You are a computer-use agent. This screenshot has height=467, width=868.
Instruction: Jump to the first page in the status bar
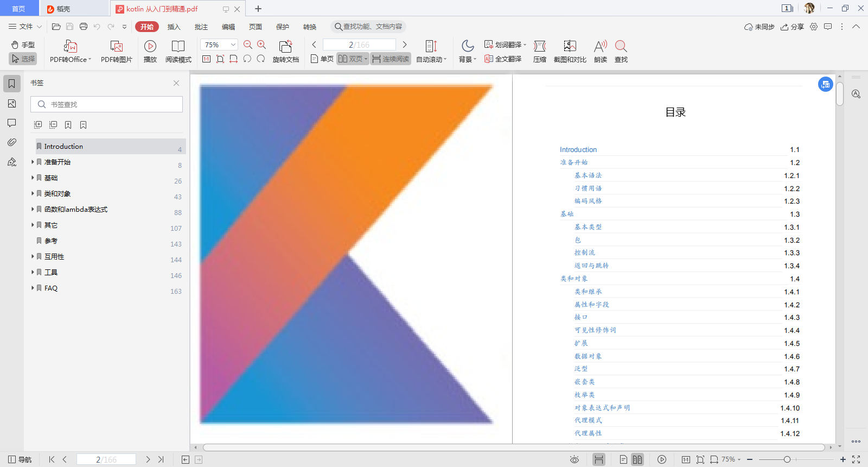(x=52, y=459)
